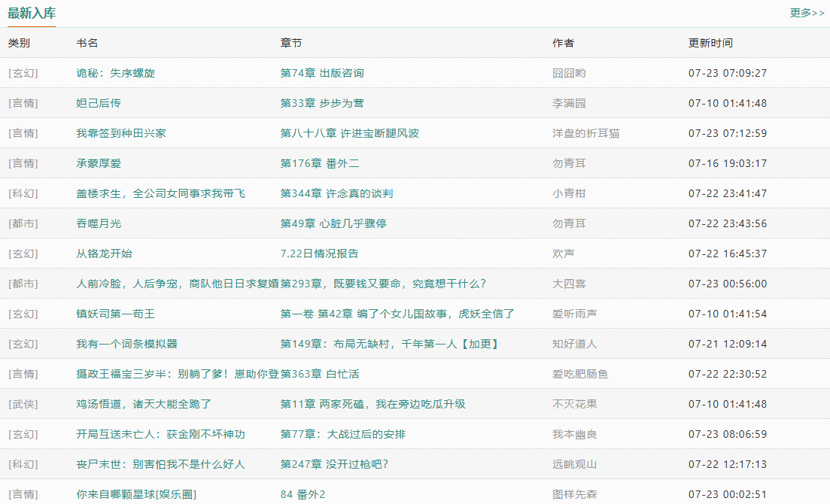
Task: Open the 更多>> link
Action: 807,13
